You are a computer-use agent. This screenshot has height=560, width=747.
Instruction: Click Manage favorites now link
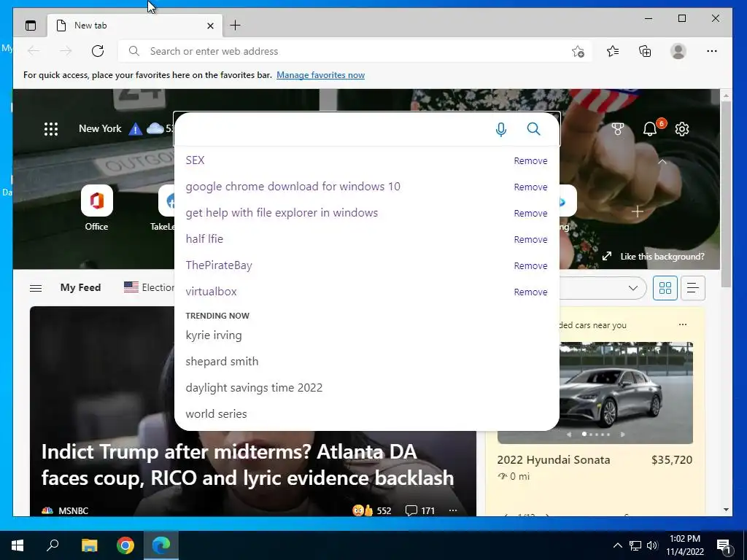point(321,75)
